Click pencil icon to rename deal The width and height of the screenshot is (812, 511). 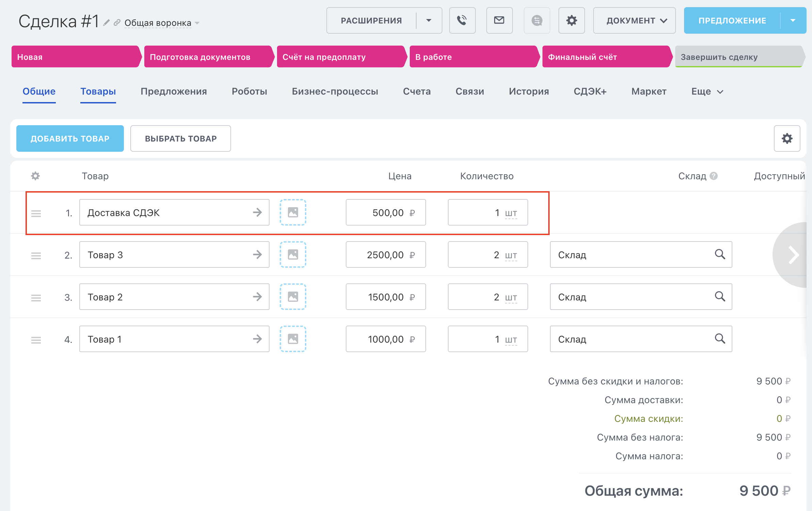click(x=107, y=23)
